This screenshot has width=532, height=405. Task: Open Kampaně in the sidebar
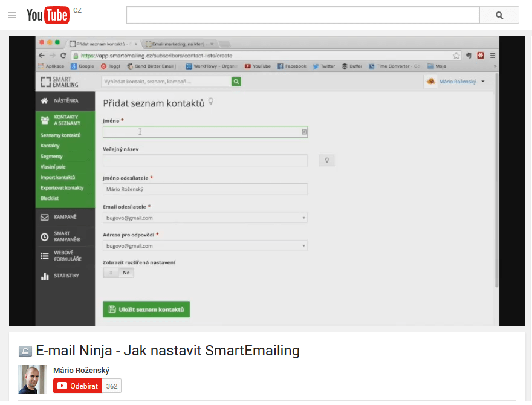click(x=65, y=217)
